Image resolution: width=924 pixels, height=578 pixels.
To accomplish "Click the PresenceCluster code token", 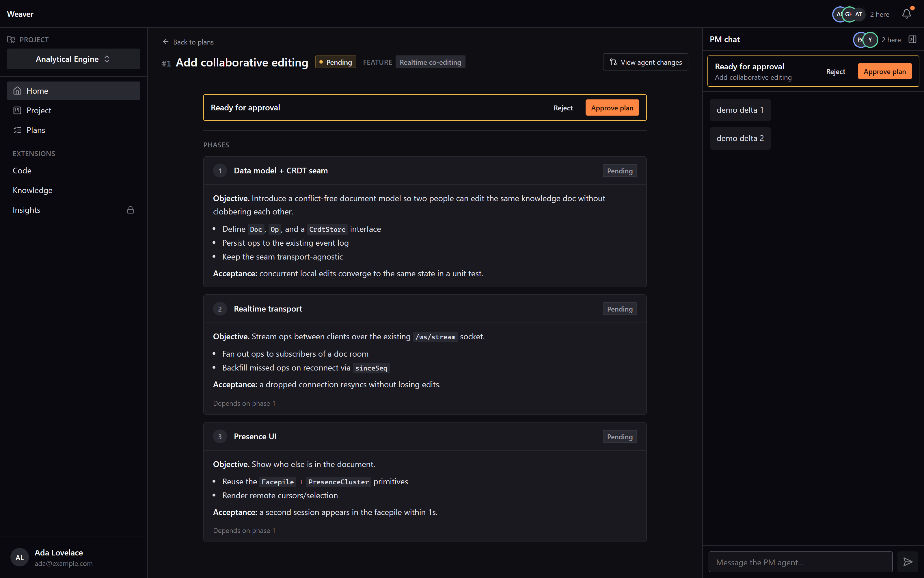I will (x=338, y=482).
